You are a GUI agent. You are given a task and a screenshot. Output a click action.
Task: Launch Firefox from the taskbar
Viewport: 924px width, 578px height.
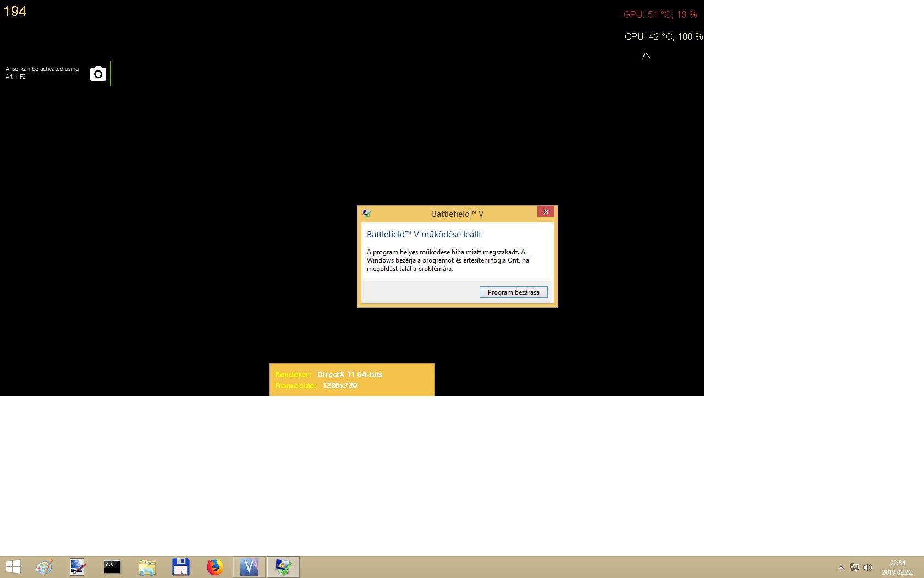(215, 567)
